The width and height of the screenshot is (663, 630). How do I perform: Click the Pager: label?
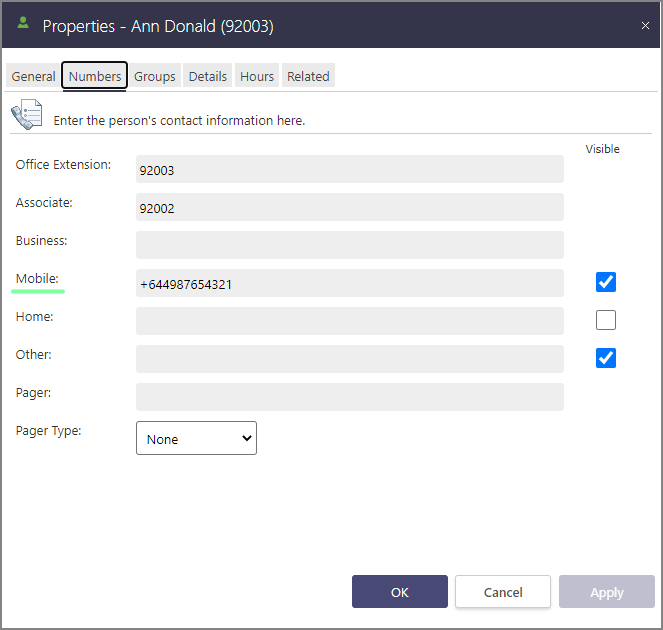[x=33, y=393]
